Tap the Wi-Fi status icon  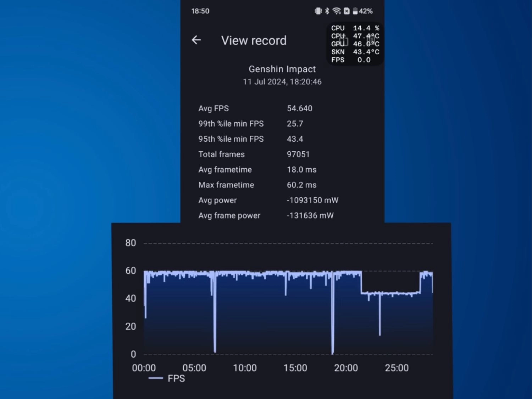(337, 11)
